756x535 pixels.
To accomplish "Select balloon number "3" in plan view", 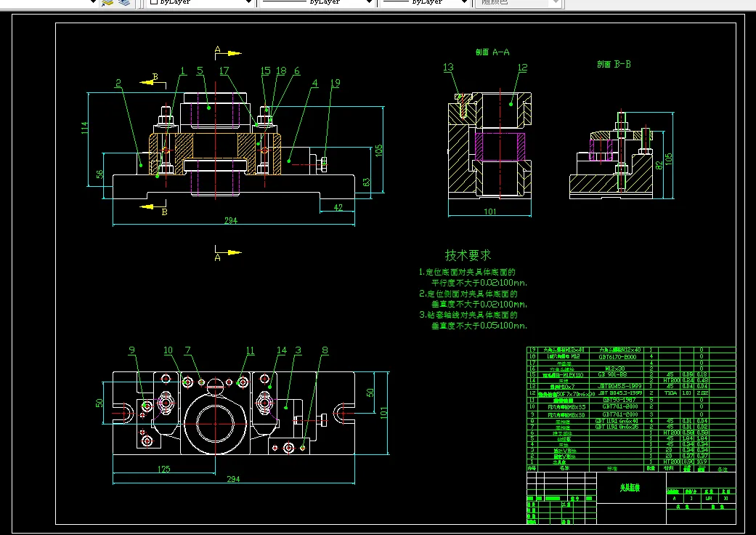I will 298,350.
